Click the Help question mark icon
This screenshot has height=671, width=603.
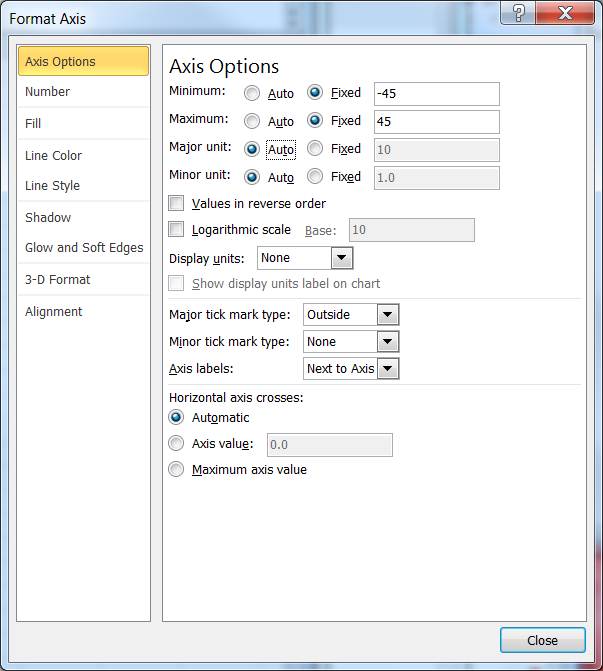point(518,12)
